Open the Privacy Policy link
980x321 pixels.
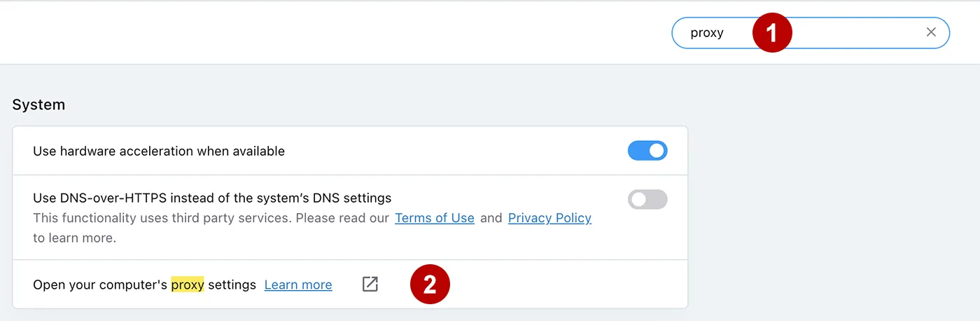(549, 218)
